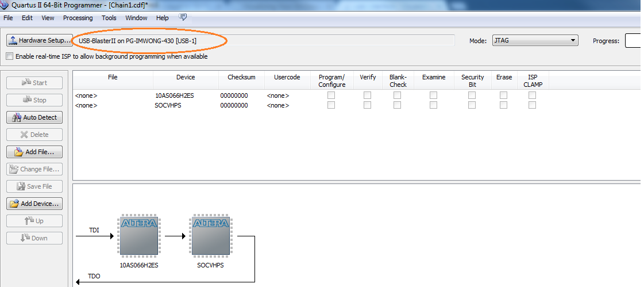The image size is (644, 287).
Task: Click the SOCVHPS label under chip diagram
Action: tap(210, 265)
